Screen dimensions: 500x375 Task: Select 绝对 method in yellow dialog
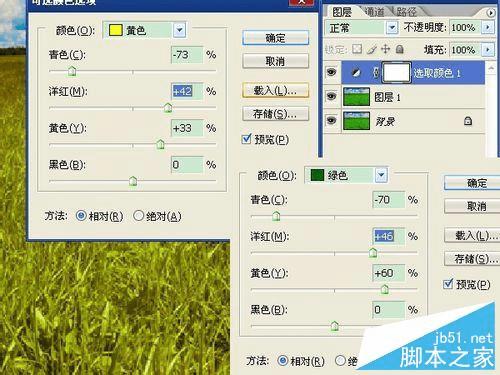pyautogui.click(x=138, y=216)
